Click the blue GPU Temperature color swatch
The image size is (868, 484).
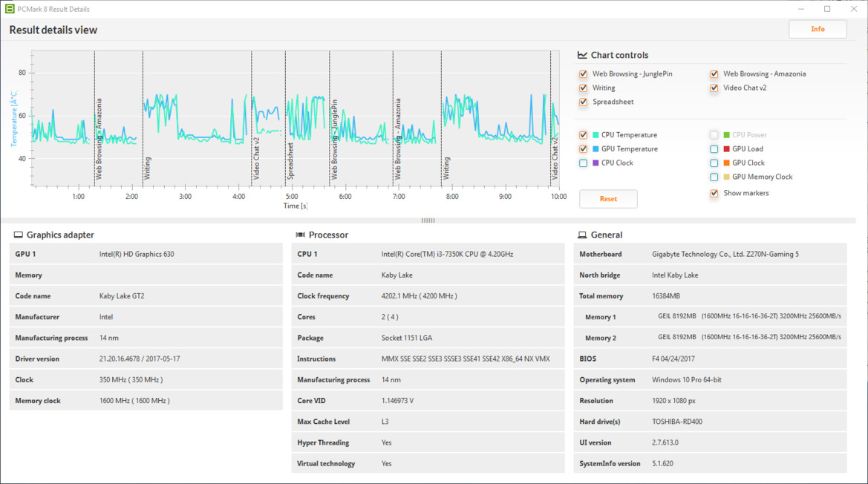pos(595,148)
